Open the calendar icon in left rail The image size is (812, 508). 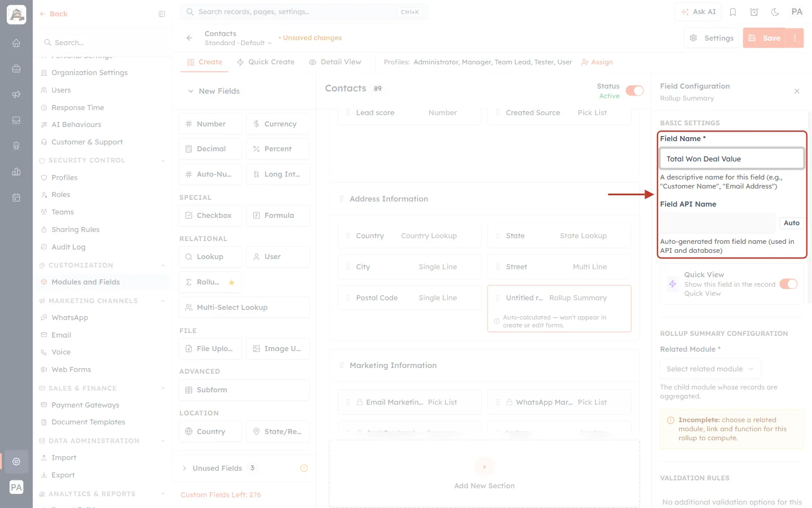(x=16, y=198)
